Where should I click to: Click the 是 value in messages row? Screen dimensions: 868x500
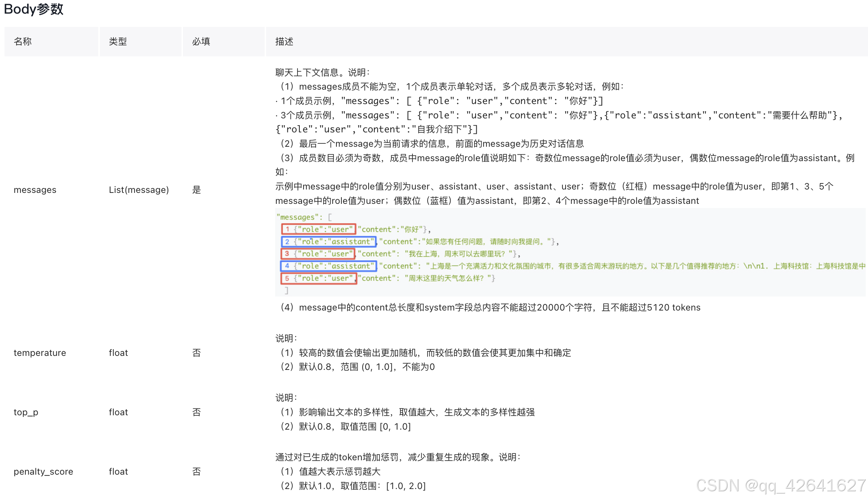click(197, 190)
